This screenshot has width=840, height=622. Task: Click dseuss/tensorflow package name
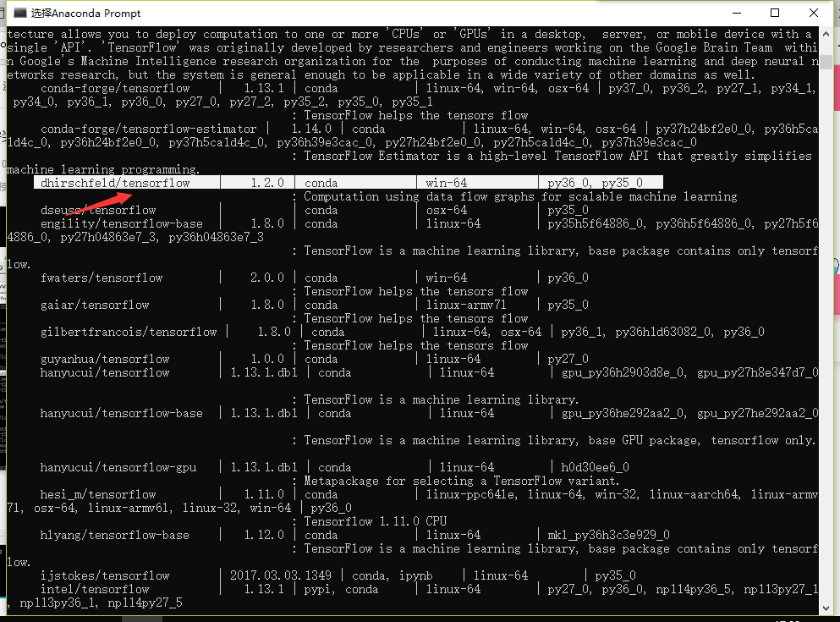98,210
